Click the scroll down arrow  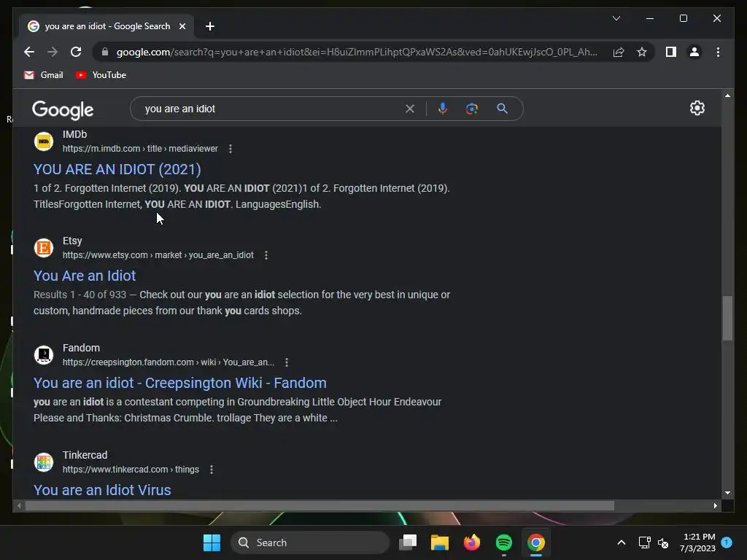727,494
